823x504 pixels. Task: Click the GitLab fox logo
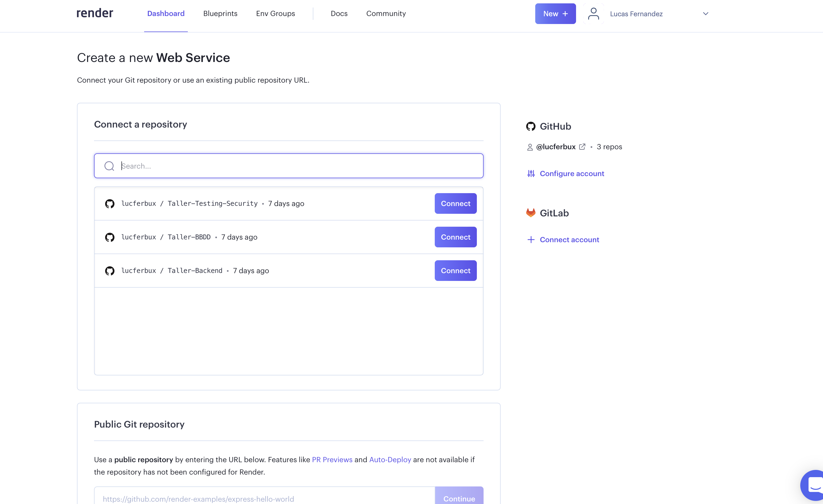point(530,213)
